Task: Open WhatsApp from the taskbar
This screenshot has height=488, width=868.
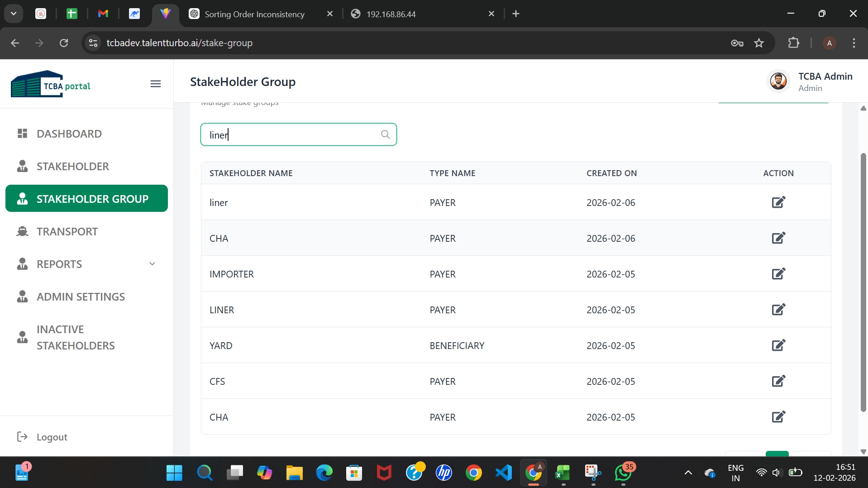Action: 623,473
